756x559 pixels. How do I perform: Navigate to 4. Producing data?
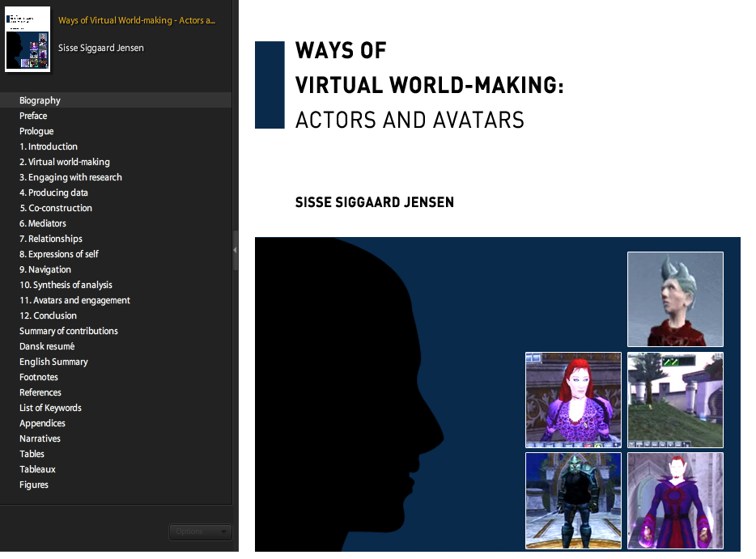54,193
